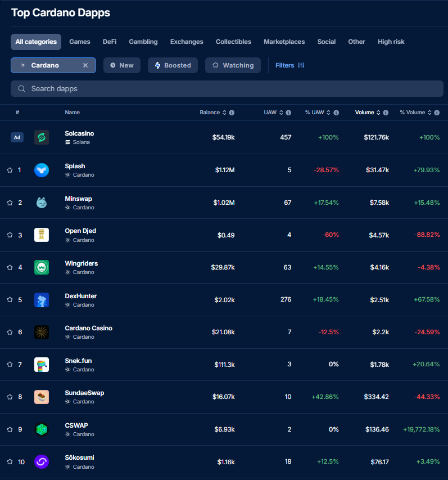Switch to Social category
This screenshot has height=480, width=448.
[326, 42]
